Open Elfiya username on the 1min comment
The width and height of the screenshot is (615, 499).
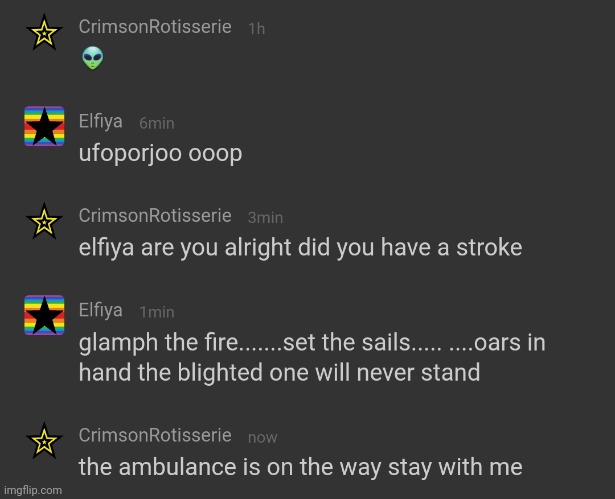[x=100, y=310]
